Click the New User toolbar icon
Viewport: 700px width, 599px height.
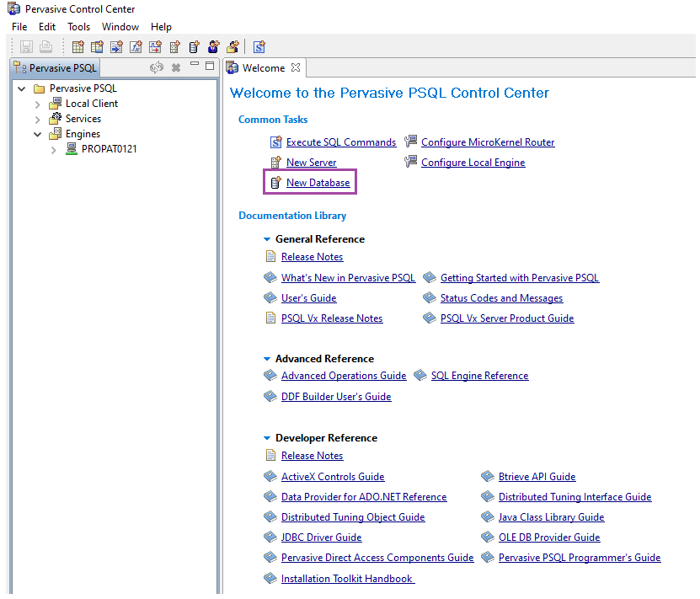(213, 47)
